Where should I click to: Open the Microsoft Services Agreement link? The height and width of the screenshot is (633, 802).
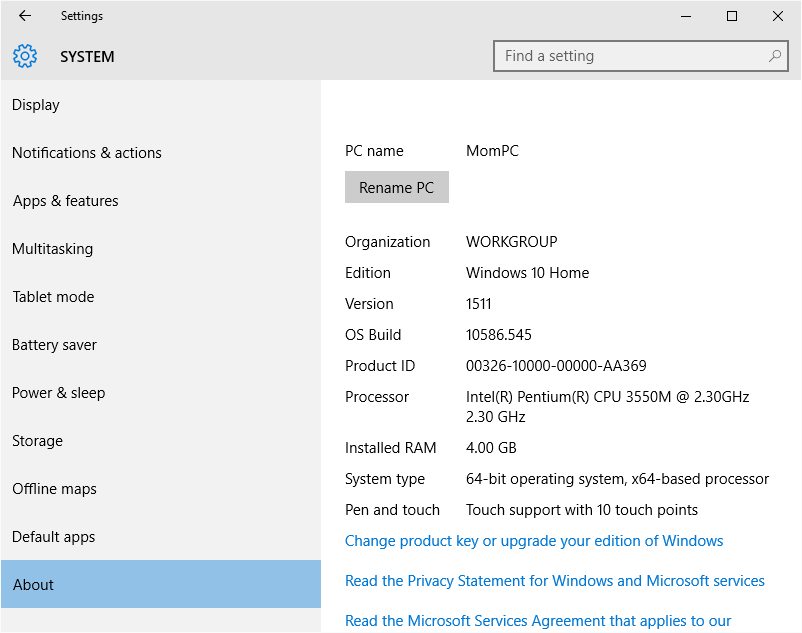click(x=538, y=621)
